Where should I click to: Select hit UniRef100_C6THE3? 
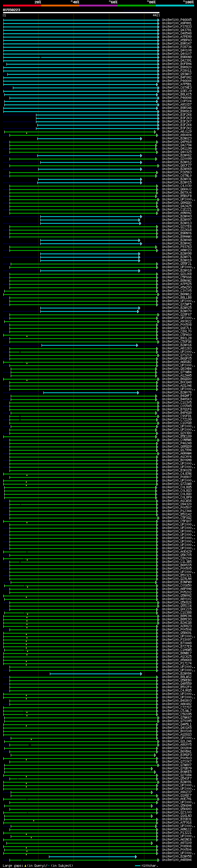[x=177, y=88]
